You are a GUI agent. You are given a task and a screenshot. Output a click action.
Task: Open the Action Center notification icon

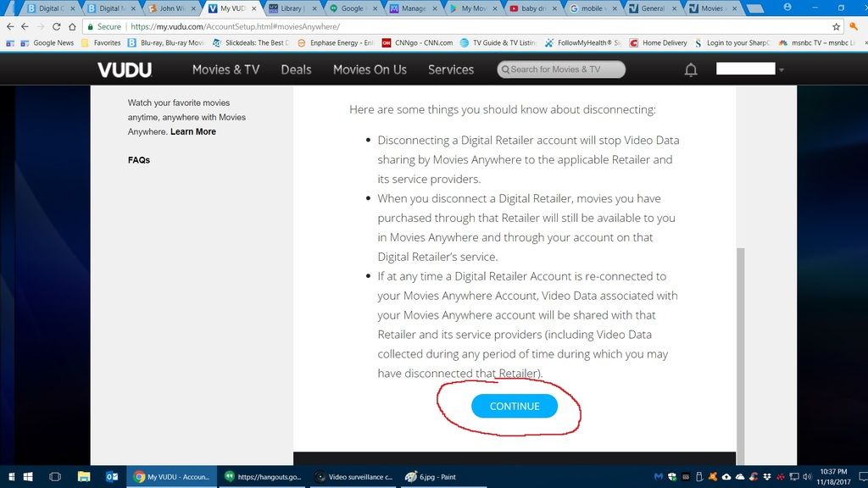(x=863, y=476)
